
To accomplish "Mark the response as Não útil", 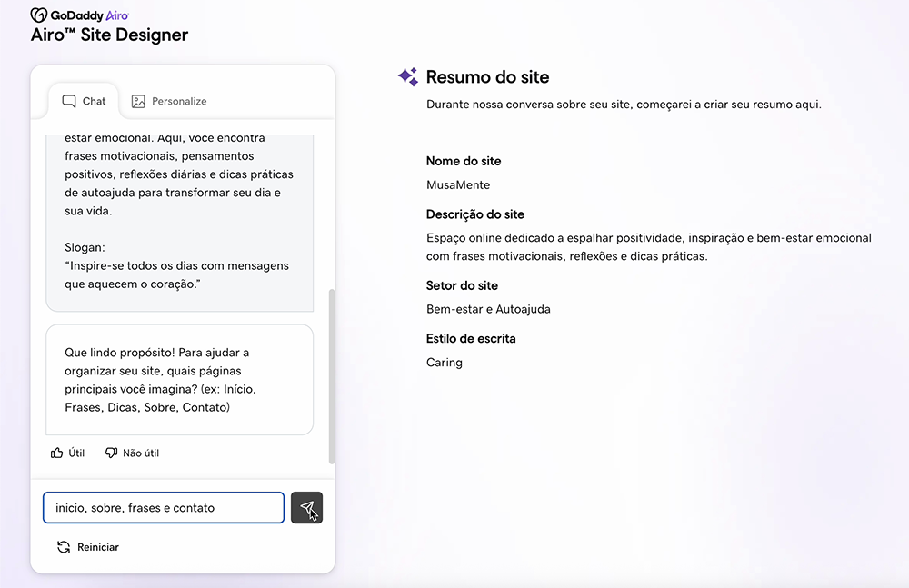I will coord(132,453).
